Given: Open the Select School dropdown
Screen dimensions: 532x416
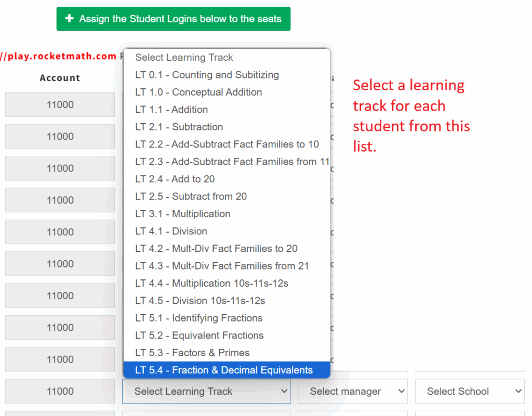Looking at the screenshot, I should point(469,391).
